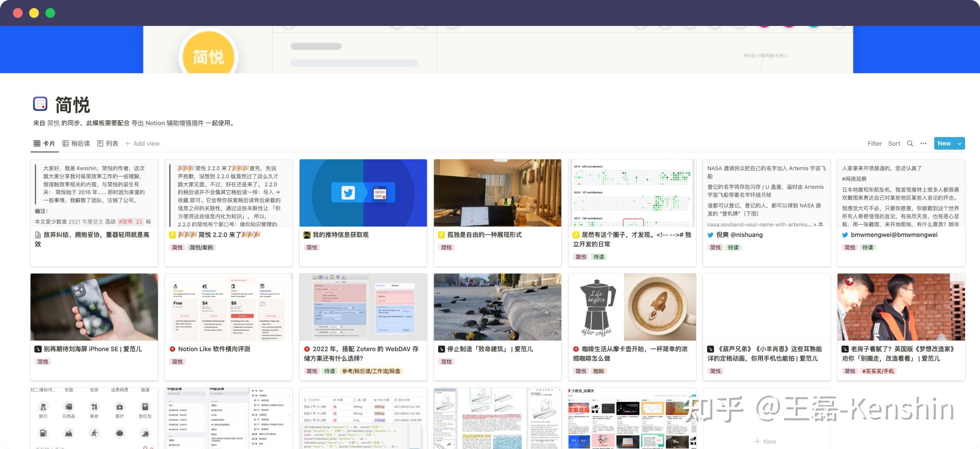The width and height of the screenshot is (980, 449).
Task: Select 待读 tag on bmwmengwei card
Action: coord(867,248)
